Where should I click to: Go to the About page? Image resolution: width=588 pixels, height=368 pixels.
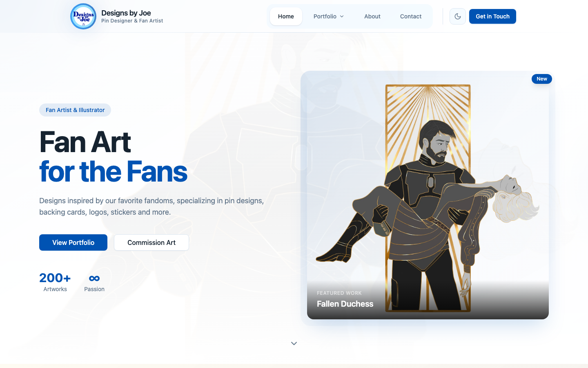[x=372, y=16]
